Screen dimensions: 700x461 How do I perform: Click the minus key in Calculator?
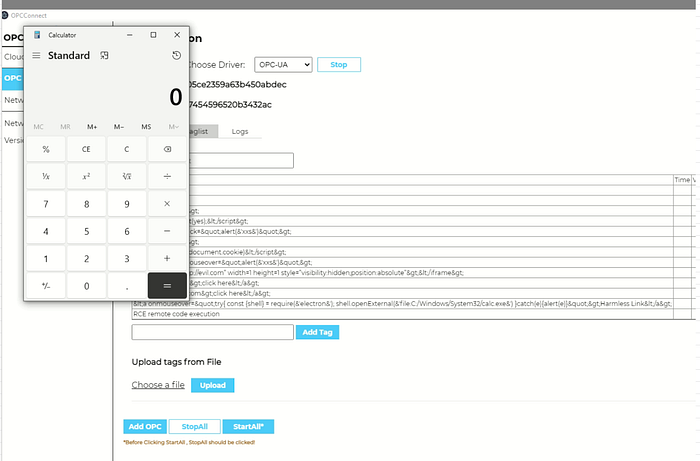coord(167,231)
